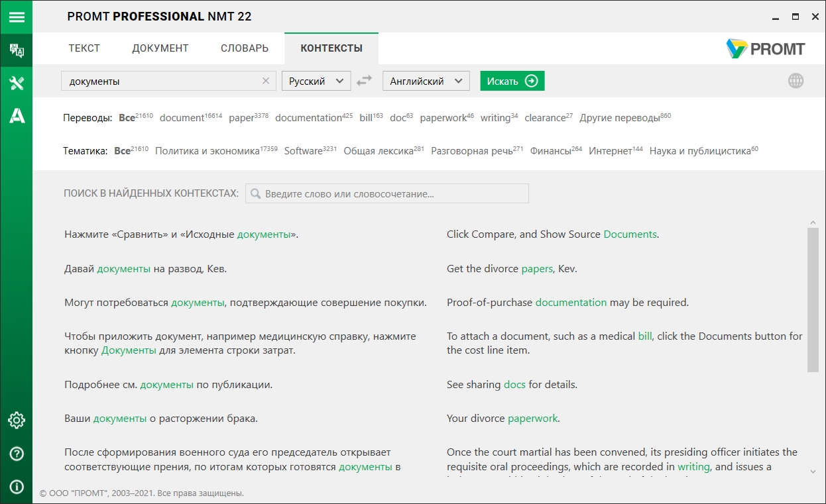Expand the Русский source language dropdown
The height and width of the screenshot is (504, 826).
click(x=316, y=81)
